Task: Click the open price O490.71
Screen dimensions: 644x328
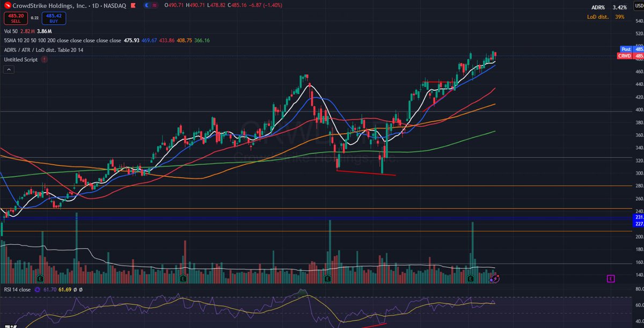Action: (x=175, y=5)
